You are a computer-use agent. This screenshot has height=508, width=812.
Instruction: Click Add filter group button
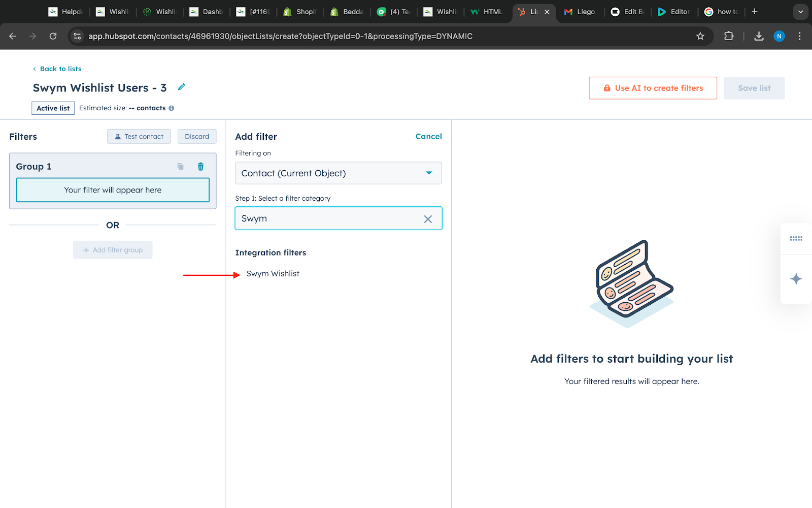(113, 250)
